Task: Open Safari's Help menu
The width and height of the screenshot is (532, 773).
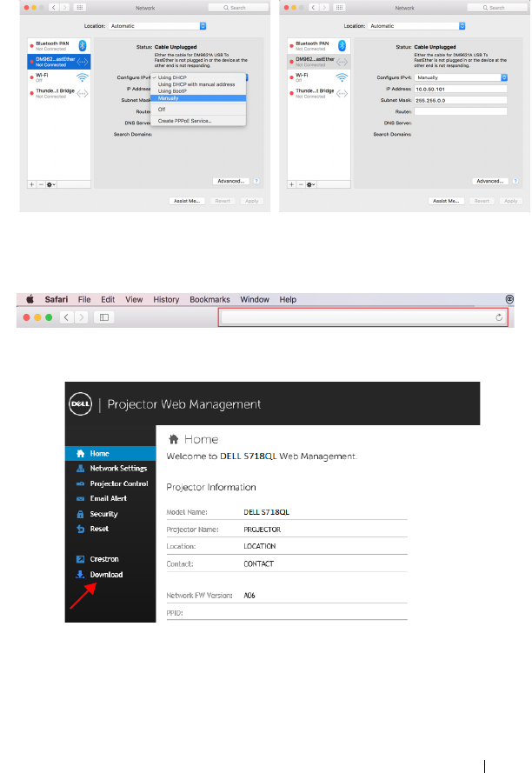Action: click(288, 299)
